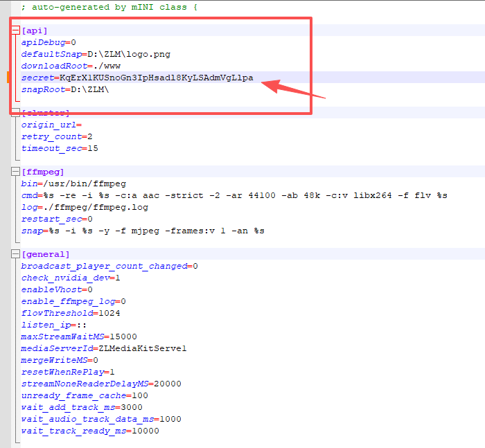
Task: Collapse the [ffmpeg] section fold marker
Action: [15, 172]
